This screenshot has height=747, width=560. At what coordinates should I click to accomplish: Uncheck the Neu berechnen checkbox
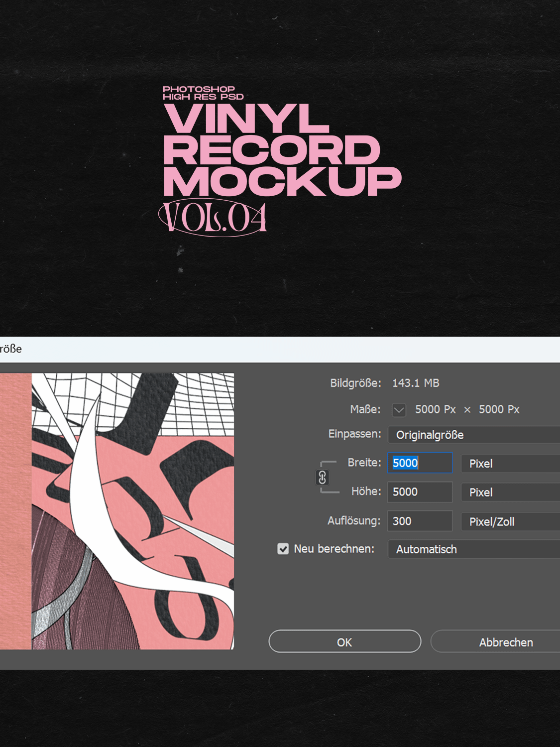(283, 549)
